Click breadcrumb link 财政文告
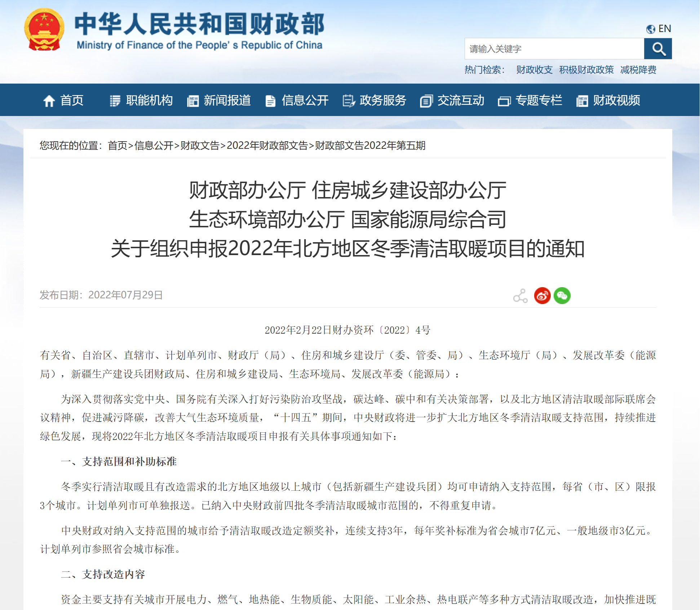This screenshot has width=700, height=610. [200, 146]
